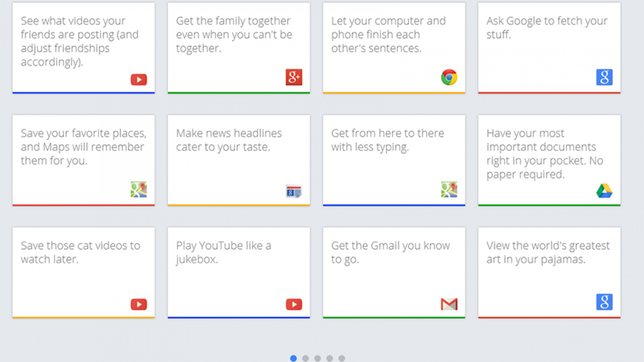Select the Google News icon on the headlines card
The height and width of the screenshot is (362, 644).
pos(294,192)
